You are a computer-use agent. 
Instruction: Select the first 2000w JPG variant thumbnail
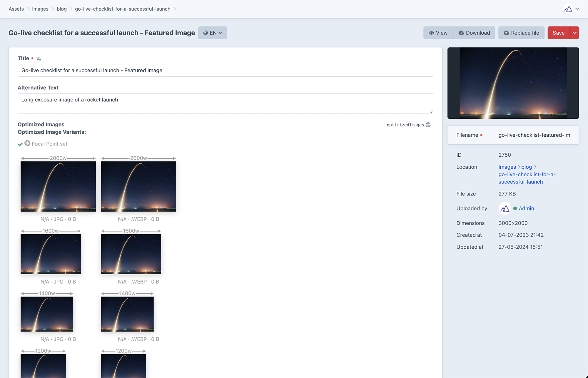[58, 186]
